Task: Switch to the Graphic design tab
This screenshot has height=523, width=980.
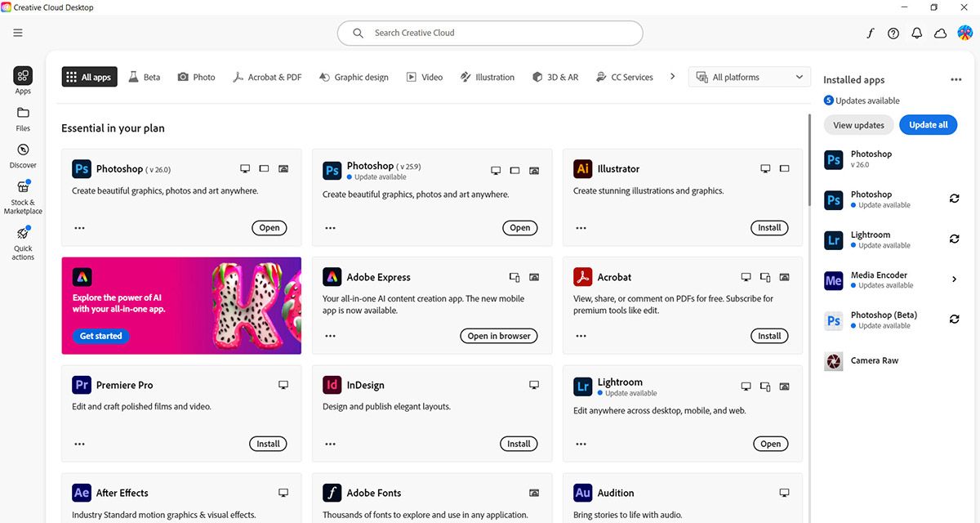Action: (354, 77)
